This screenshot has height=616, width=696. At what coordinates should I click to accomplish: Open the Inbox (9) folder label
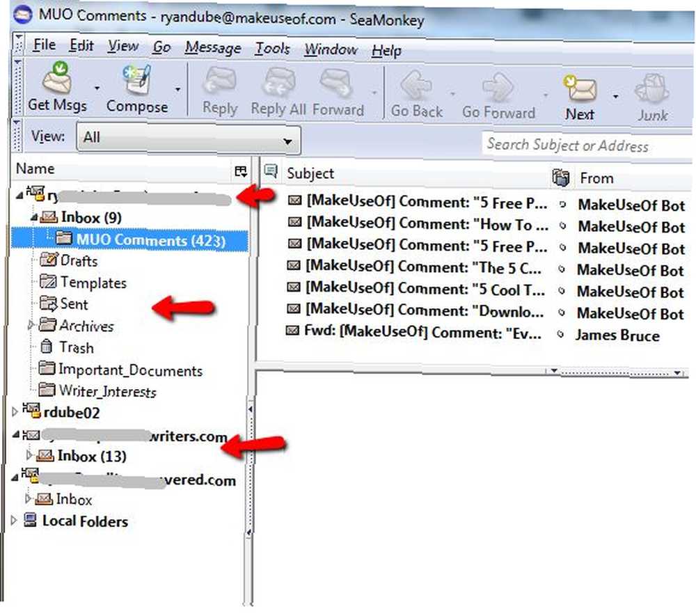pos(91,217)
